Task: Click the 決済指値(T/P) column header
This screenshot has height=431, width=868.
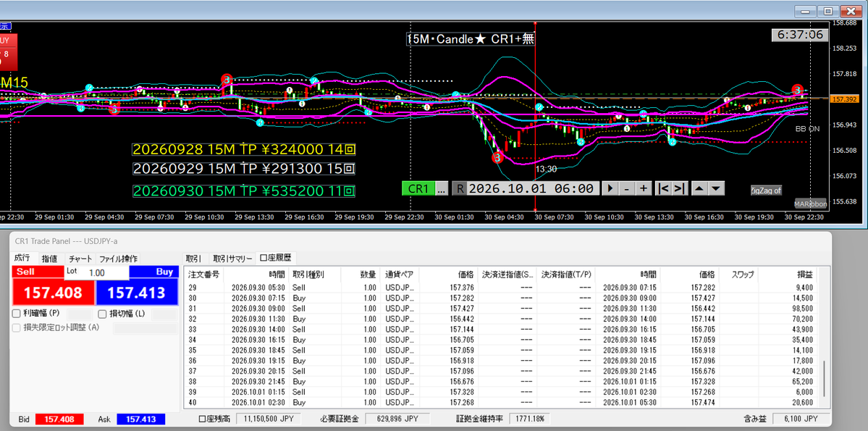Action: (565, 275)
